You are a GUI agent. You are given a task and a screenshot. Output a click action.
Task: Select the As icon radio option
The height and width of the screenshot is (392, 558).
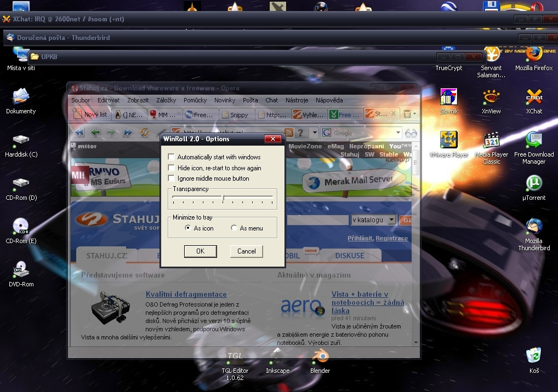click(188, 228)
